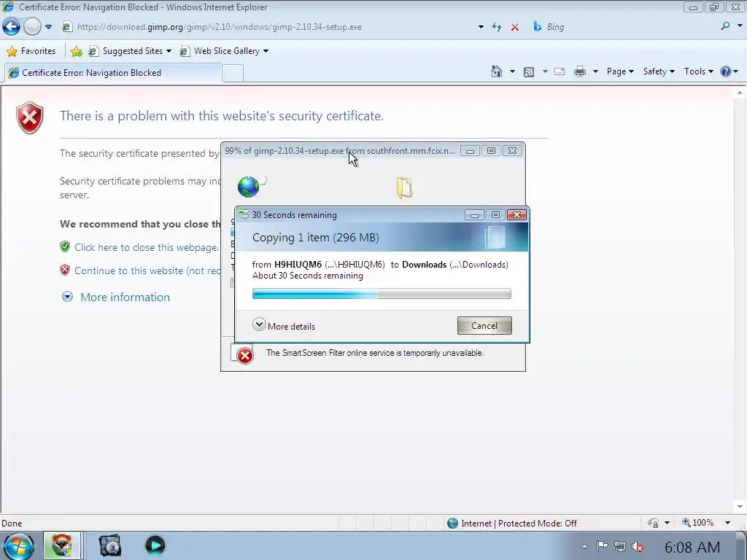
Task: Close the 30 Seconds remaining copy dialog
Action: 516,215
